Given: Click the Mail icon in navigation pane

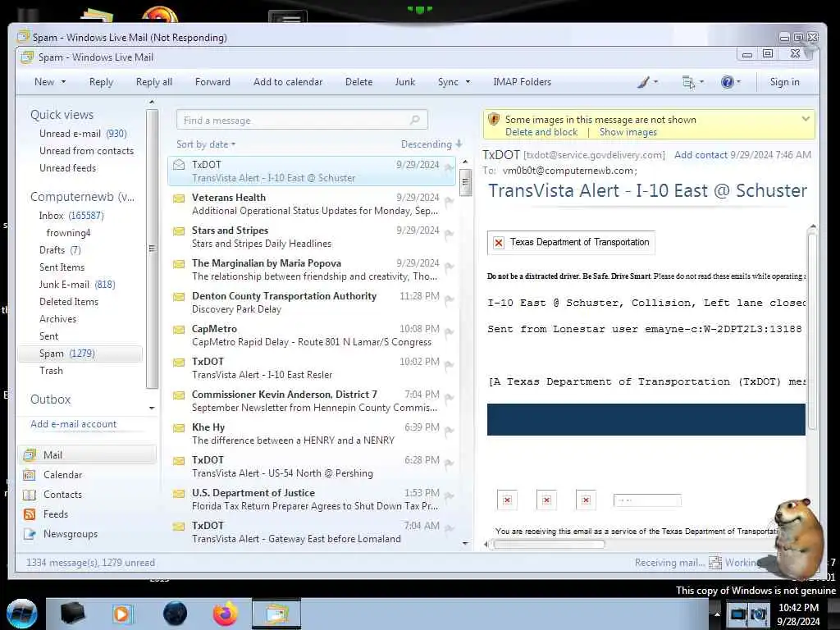Looking at the screenshot, I should tap(30, 454).
